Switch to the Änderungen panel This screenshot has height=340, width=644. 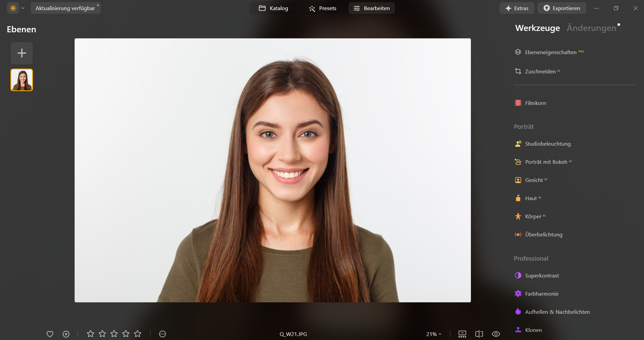[590, 28]
